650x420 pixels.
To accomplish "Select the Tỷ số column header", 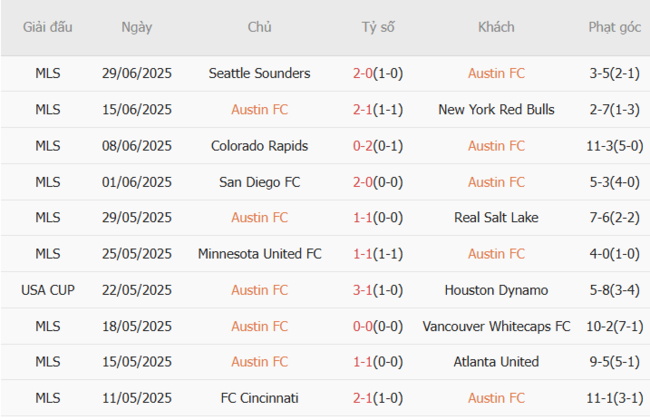I will click(378, 27).
